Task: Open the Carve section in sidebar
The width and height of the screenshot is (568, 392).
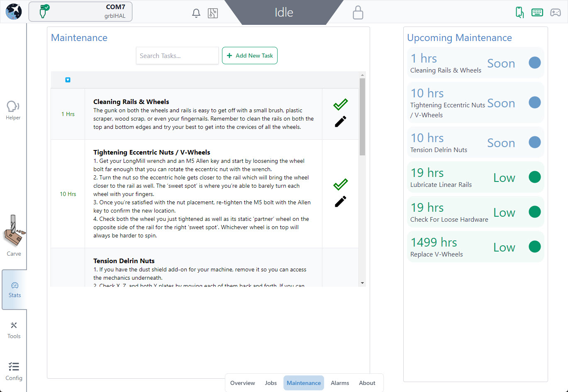Action: coord(14,236)
